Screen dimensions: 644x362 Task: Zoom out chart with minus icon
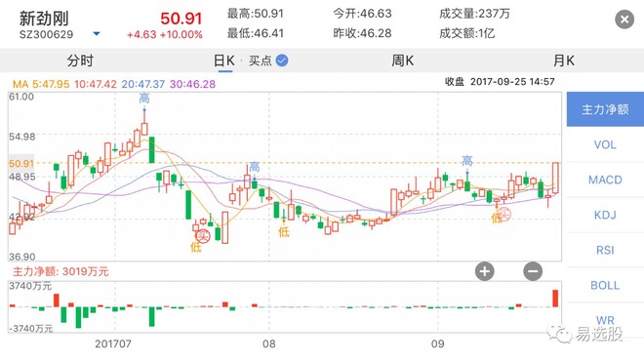533,271
